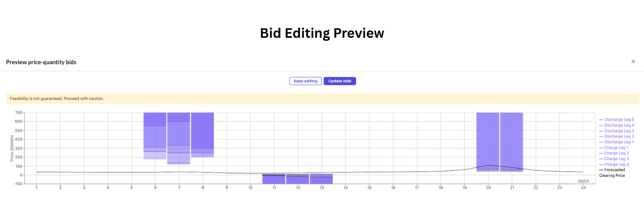
Task: Toggle Discharge Leg 4 legend entry
Action: coord(616,125)
